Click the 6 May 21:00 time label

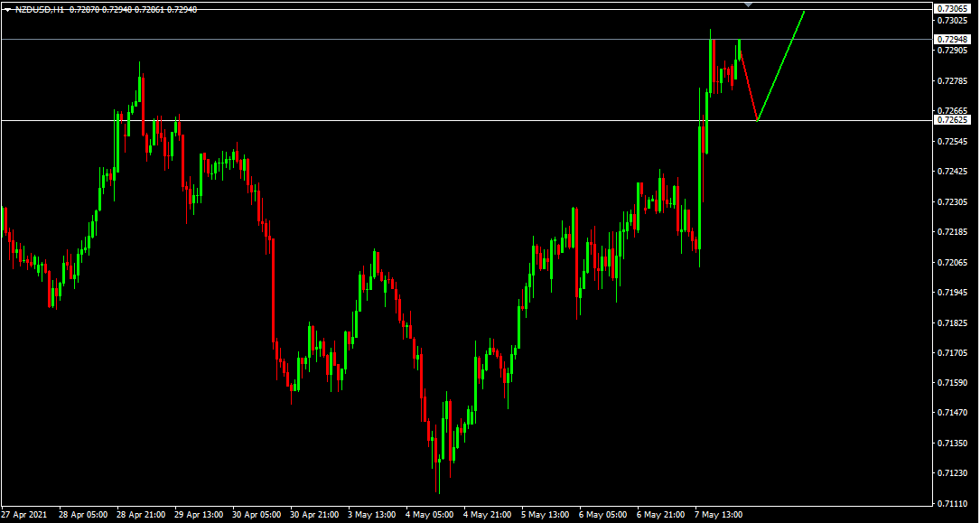tap(662, 515)
